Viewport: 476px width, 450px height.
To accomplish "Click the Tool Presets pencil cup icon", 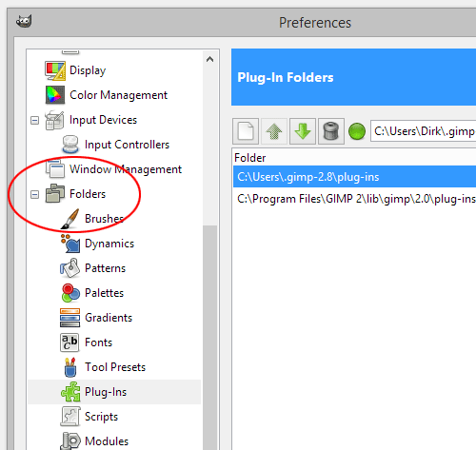I will click(70, 367).
